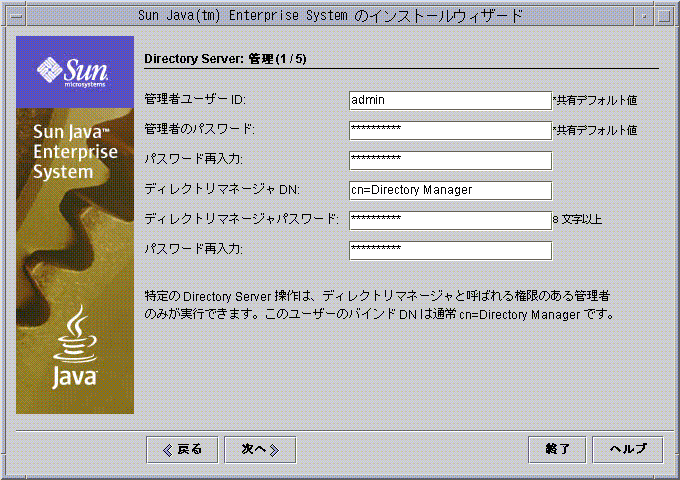Image resolution: width=680 pixels, height=480 pixels.
Task: Click the title bar text of the wizard
Action: (x=330, y=16)
